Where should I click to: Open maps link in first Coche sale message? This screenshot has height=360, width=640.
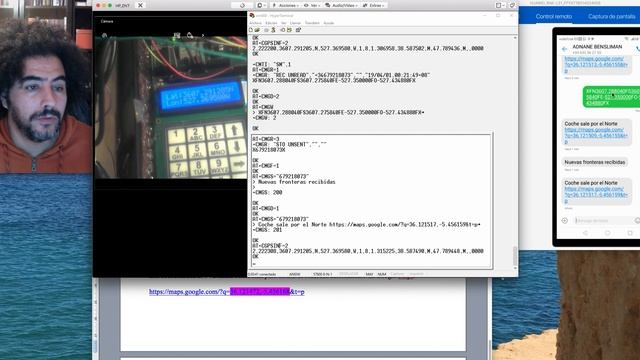(x=596, y=136)
